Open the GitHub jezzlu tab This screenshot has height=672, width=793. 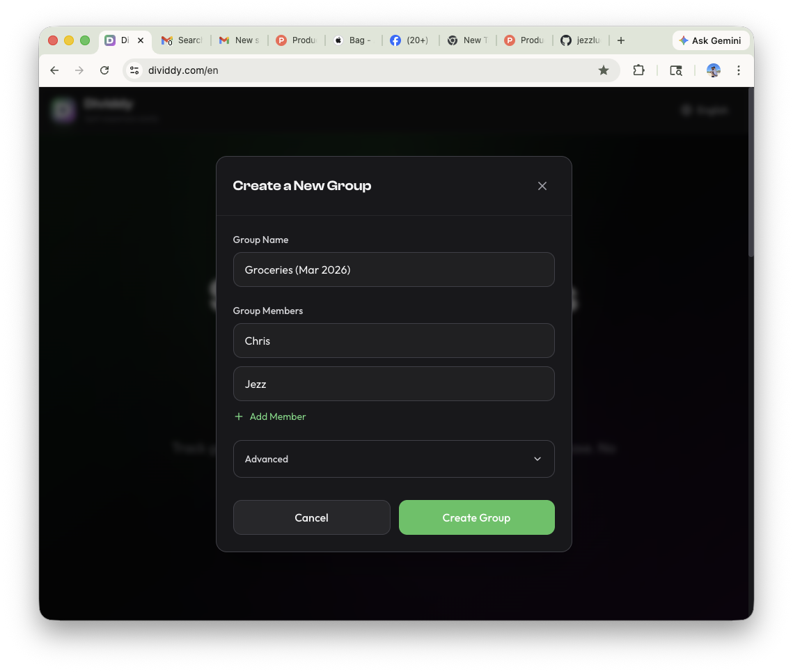581,40
